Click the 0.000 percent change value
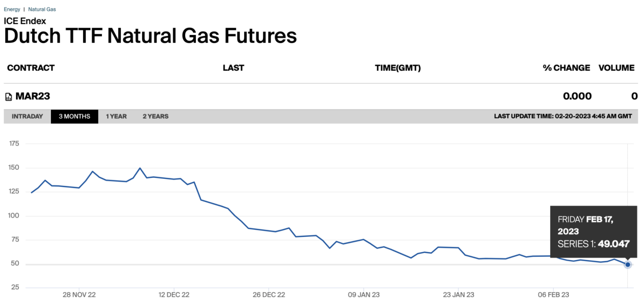This screenshot has height=303, width=644. 577,97
